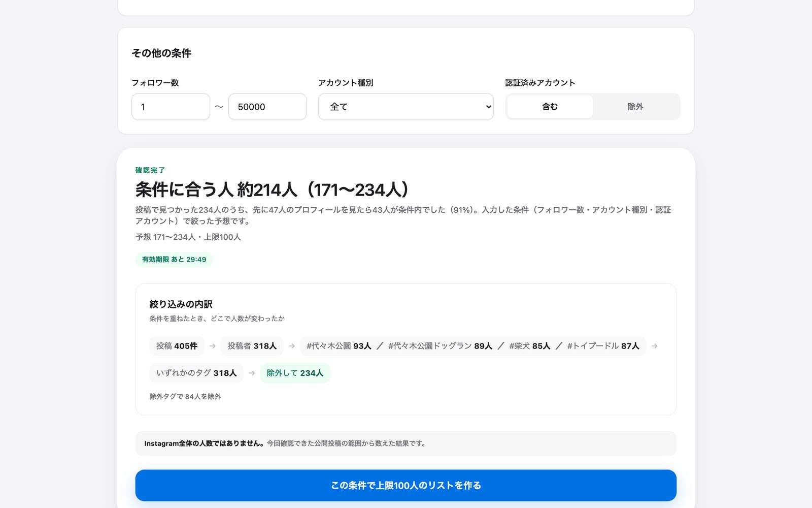Click the 除外して 234人 chip
Image resolution: width=812 pixels, height=508 pixels.
295,373
